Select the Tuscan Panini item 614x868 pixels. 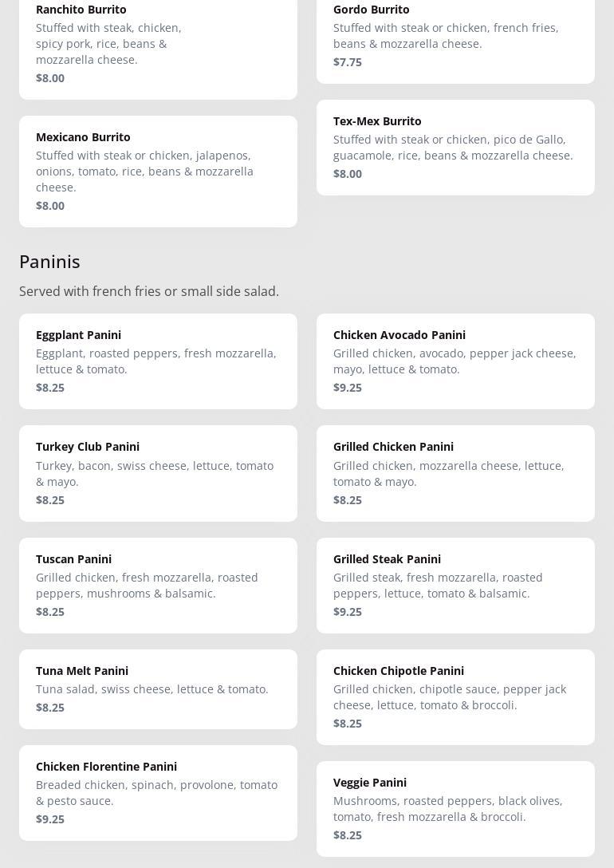(x=158, y=585)
